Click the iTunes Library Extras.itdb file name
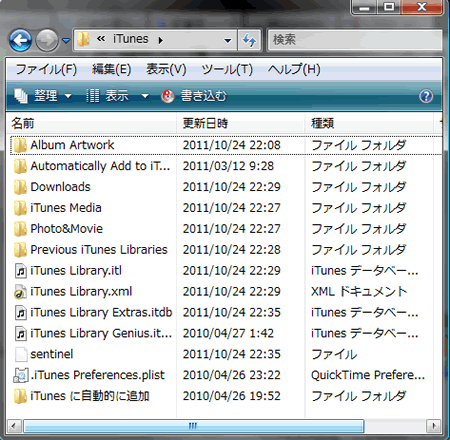450x440 pixels. (x=101, y=313)
